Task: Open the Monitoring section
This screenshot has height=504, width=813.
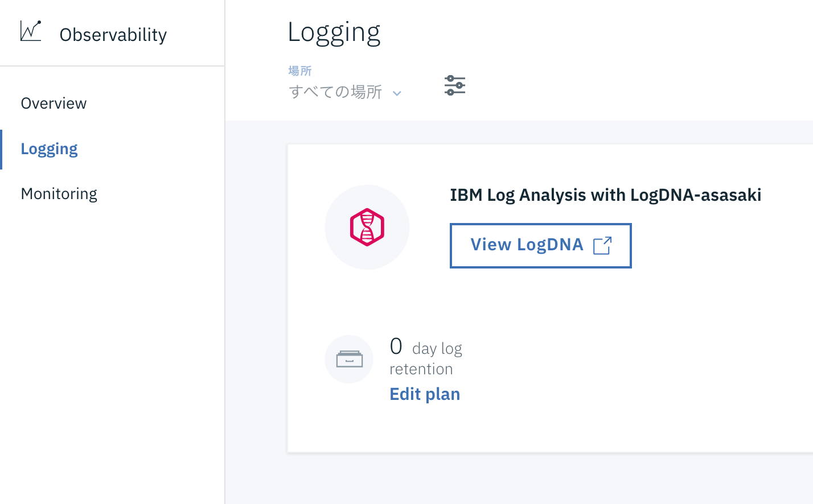Action: 59,193
